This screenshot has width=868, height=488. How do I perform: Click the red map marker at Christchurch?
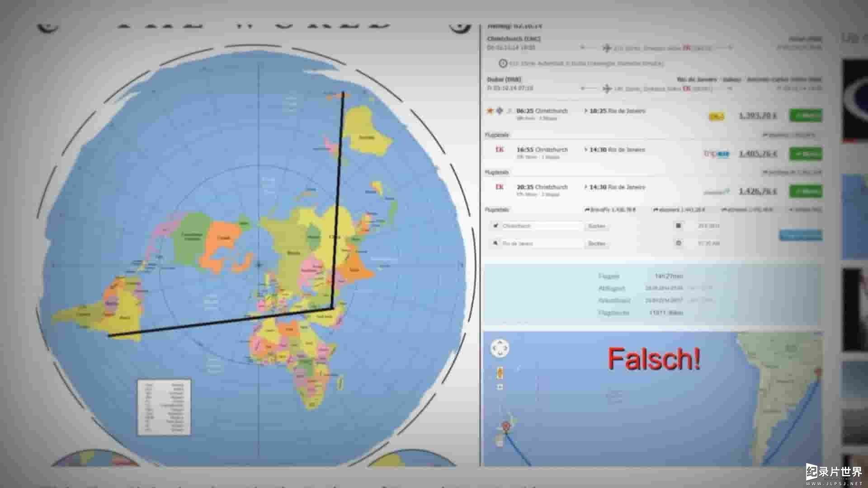505,427
